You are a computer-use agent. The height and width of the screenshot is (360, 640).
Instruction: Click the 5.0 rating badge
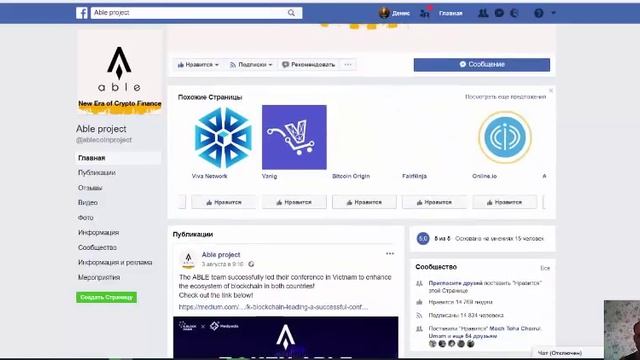click(x=423, y=238)
